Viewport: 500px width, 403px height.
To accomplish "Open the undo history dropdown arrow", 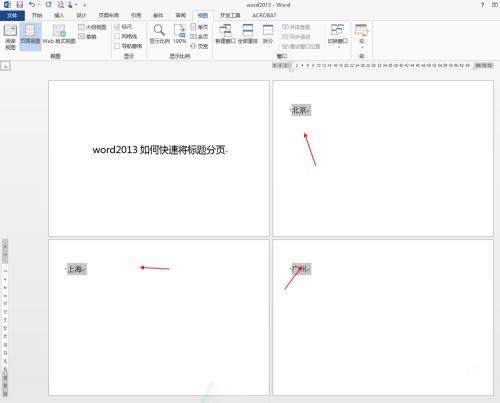I will [x=38, y=5].
